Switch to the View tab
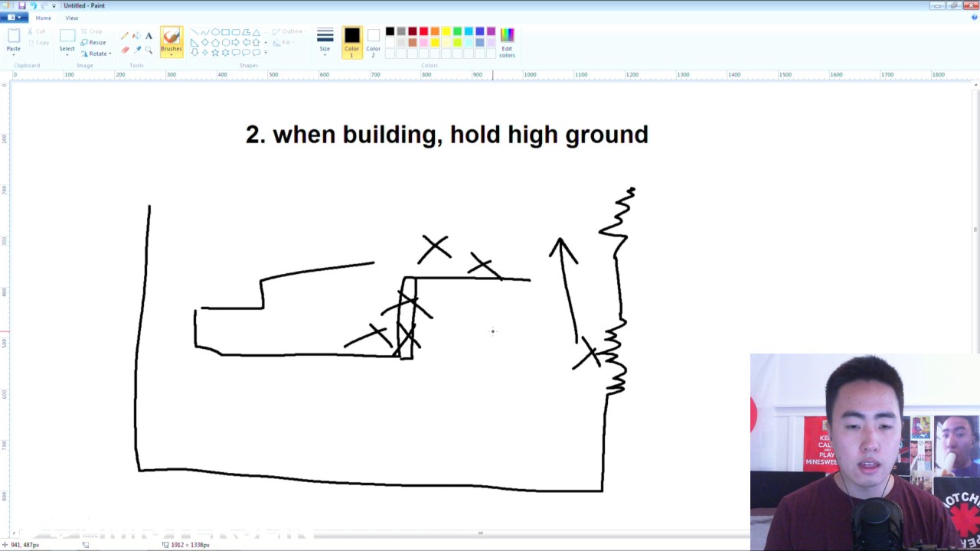 point(71,18)
